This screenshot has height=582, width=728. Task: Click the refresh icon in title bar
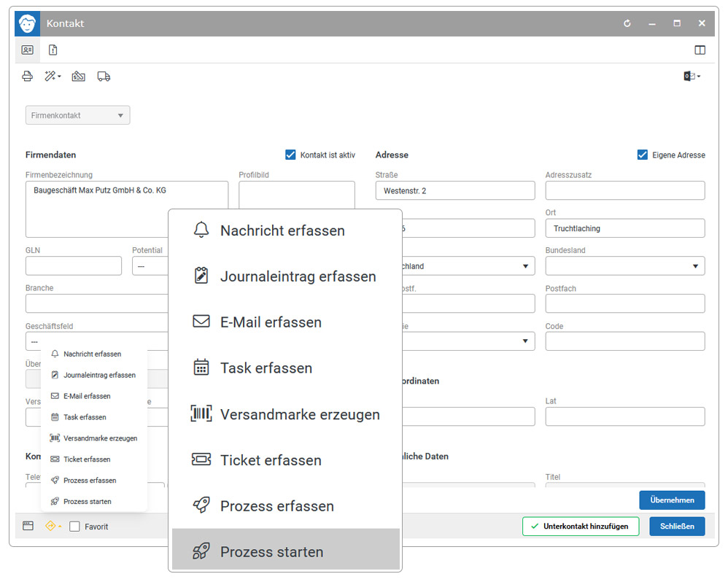point(627,23)
